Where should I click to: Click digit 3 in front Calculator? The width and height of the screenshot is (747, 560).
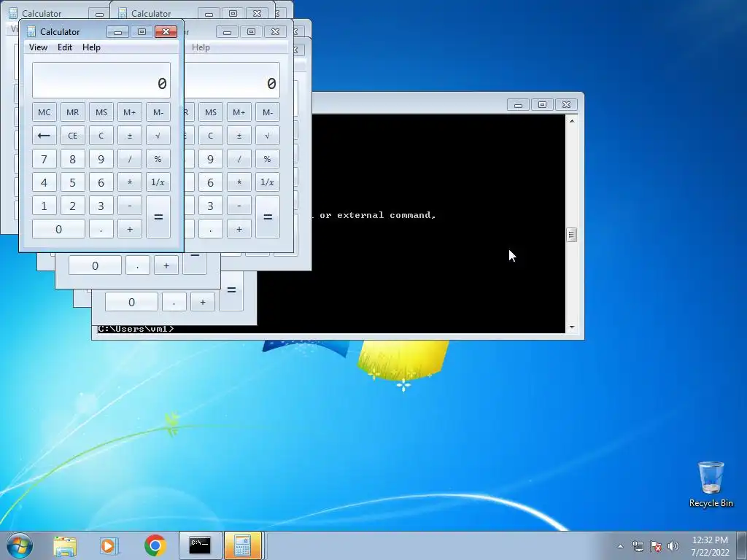101,206
